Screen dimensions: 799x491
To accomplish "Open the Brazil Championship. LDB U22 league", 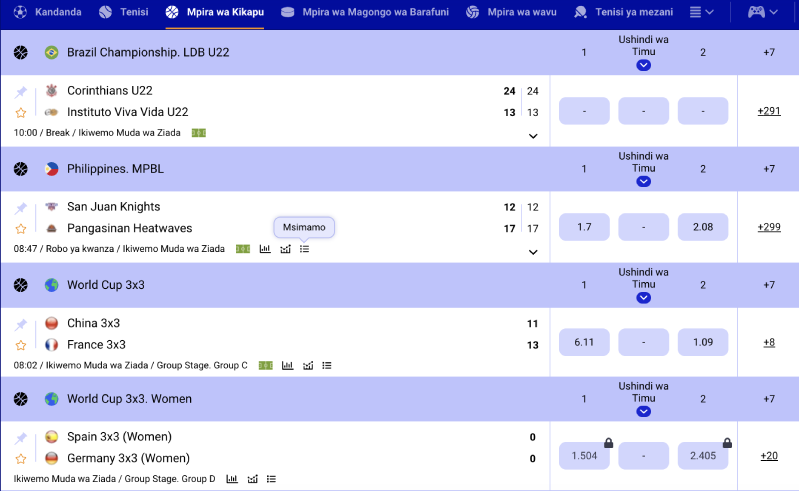I will 148,52.
